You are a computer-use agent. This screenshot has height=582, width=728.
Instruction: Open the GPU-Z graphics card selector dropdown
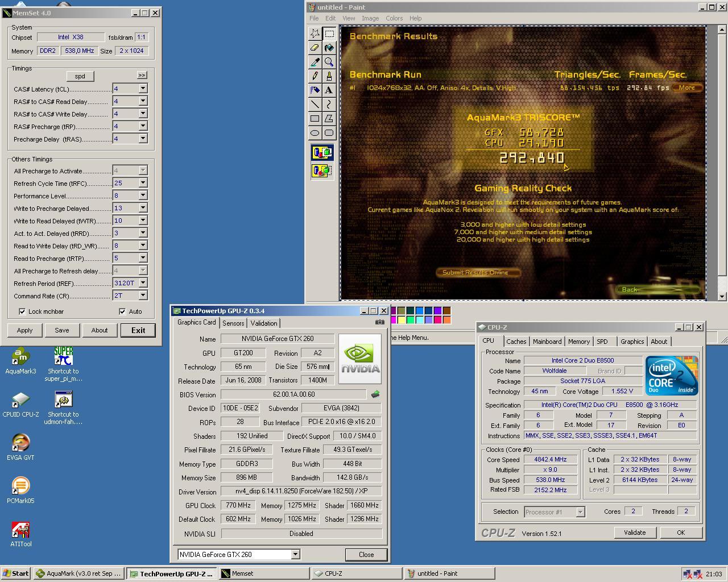point(295,554)
